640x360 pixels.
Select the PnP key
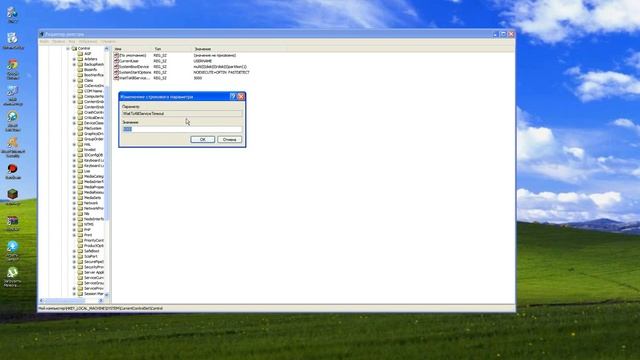[87, 230]
